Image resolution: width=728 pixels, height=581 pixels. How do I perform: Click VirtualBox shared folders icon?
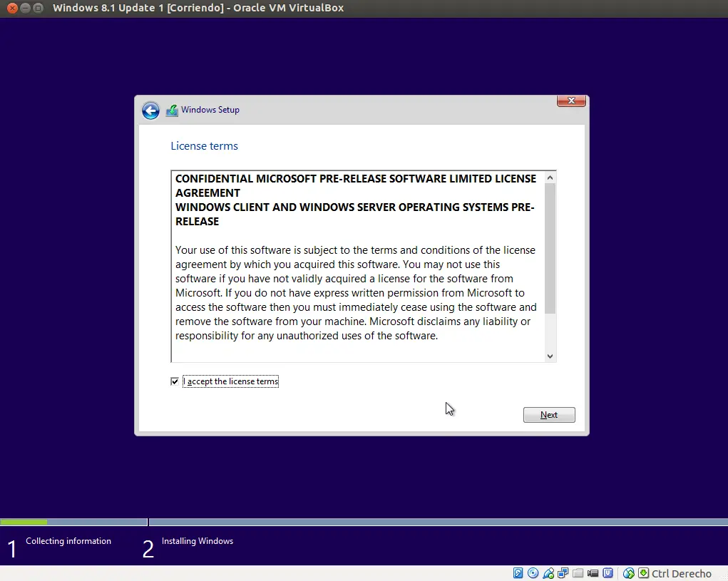pyautogui.click(x=578, y=573)
